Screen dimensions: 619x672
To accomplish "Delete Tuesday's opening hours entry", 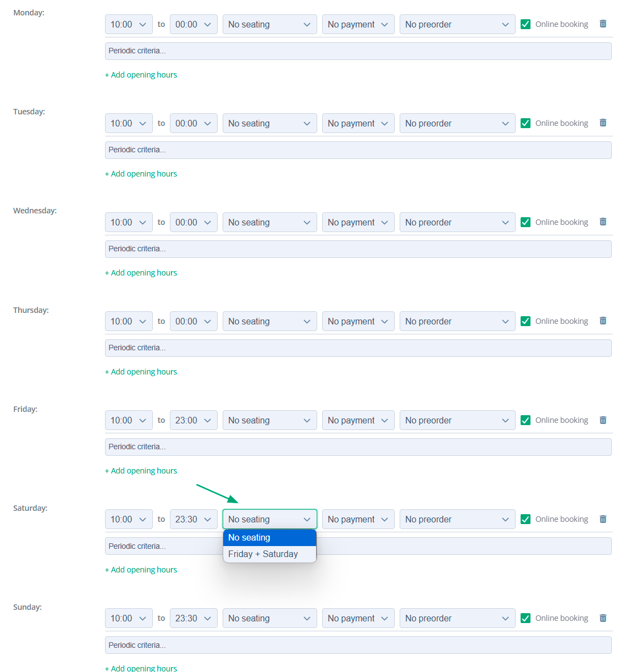I will [x=603, y=123].
